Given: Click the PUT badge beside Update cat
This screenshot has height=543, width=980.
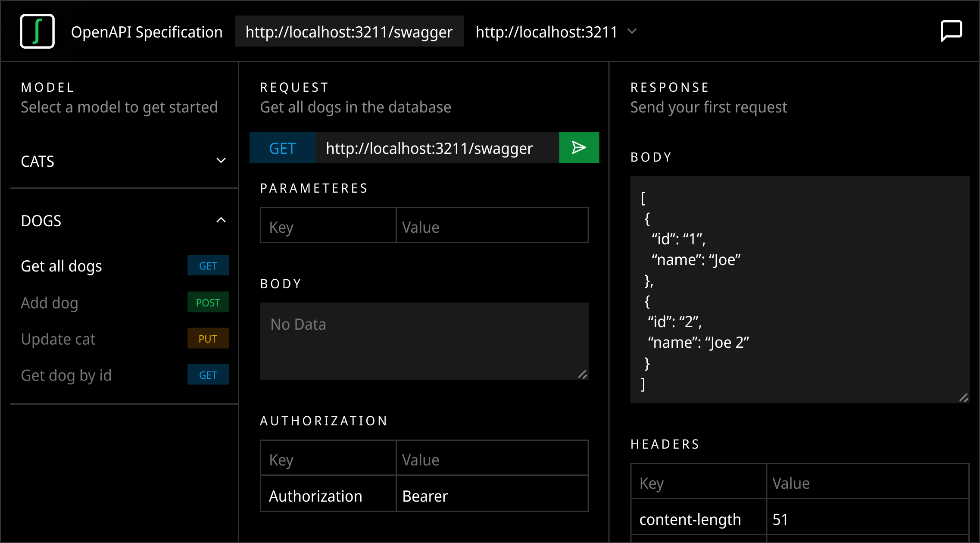Looking at the screenshot, I should pyautogui.click(x=208, y=338).
